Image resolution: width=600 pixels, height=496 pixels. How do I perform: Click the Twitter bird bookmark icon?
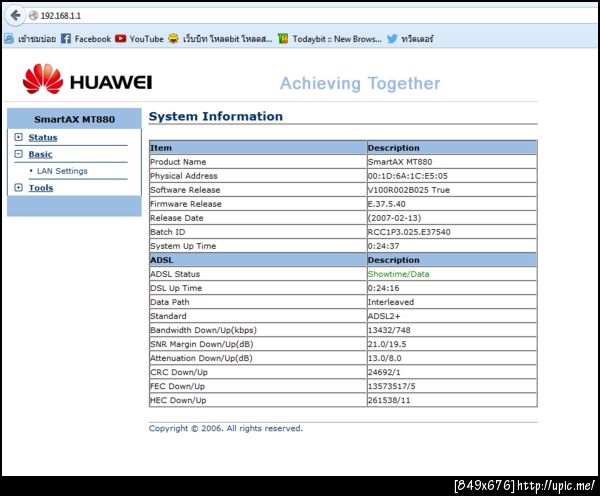point(392,39)
